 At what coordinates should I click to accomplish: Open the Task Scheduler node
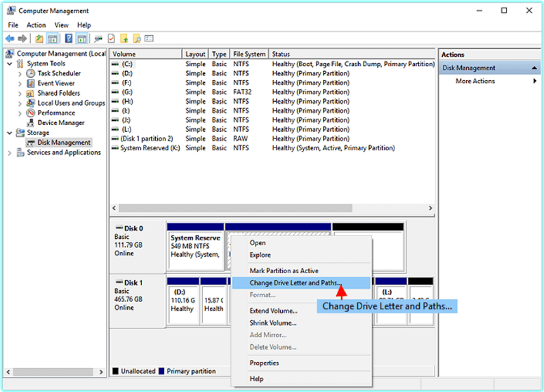click(x=59, y=73)
